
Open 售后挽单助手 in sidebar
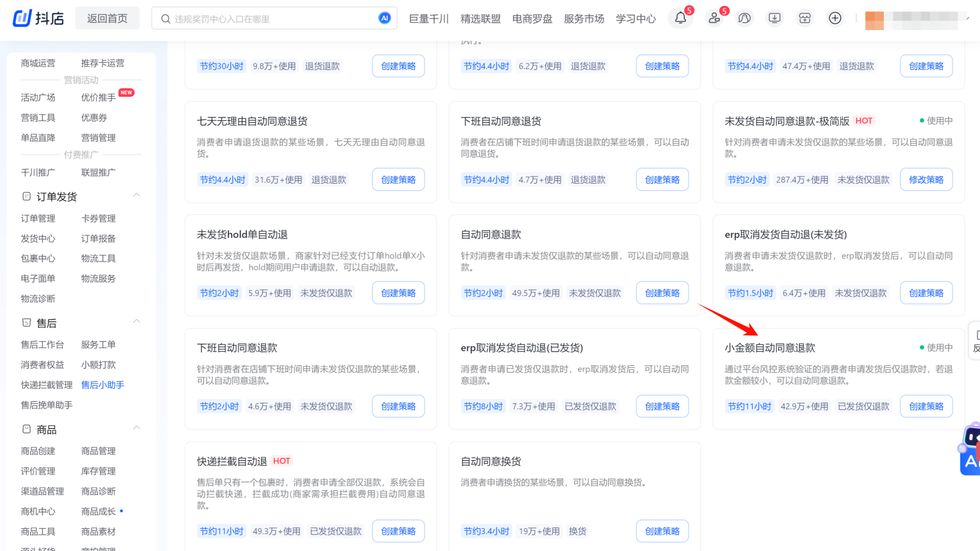pos(46,405)
